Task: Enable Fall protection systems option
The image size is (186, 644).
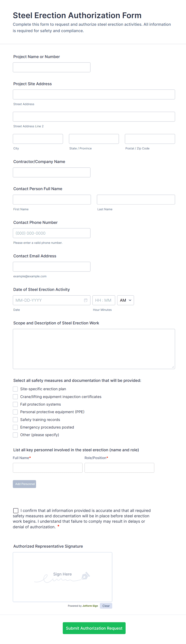Action: click(15, 404)
